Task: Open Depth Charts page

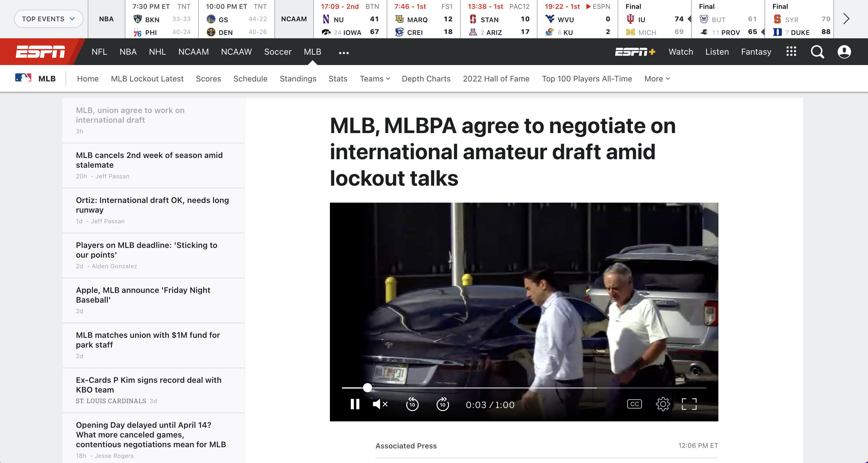Action: pos(426,79)
